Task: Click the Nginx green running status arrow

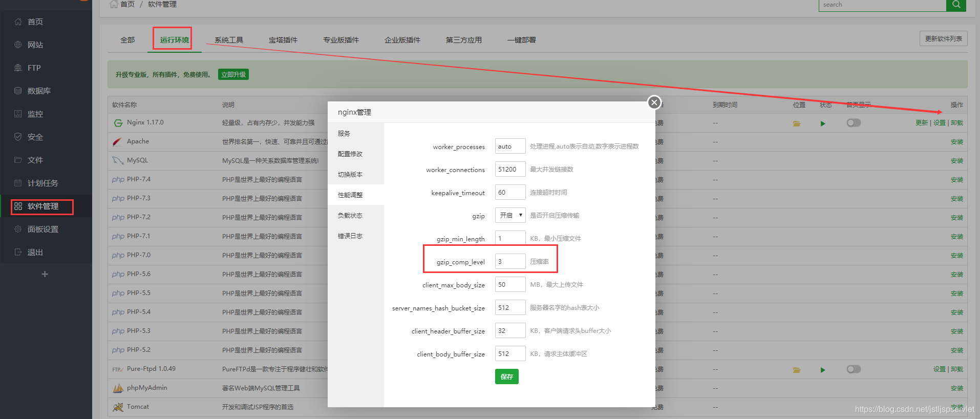Action: pyautogui.click(x=823, y=123)
